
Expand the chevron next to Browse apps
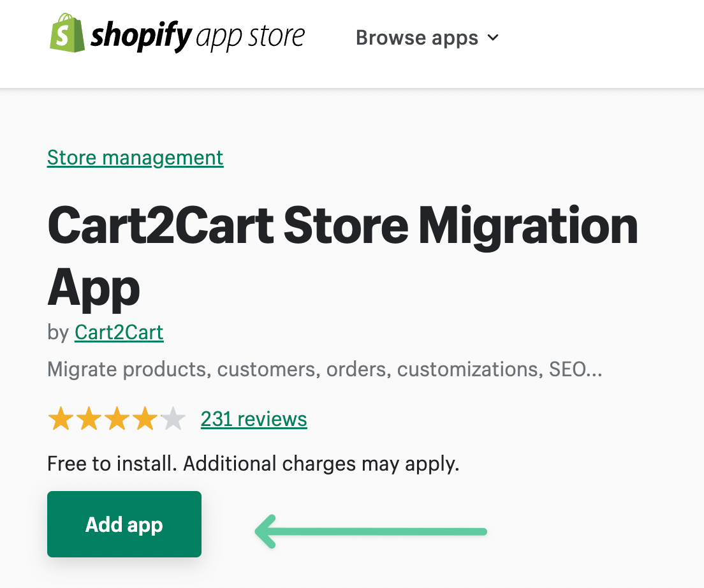[x=492, y=38]
